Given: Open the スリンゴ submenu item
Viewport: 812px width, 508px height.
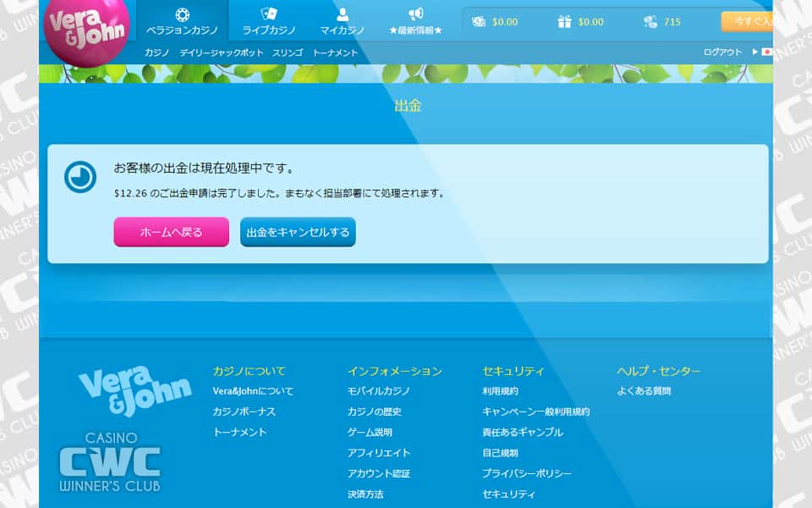Looking at the screenshot, I should (288, 52).
